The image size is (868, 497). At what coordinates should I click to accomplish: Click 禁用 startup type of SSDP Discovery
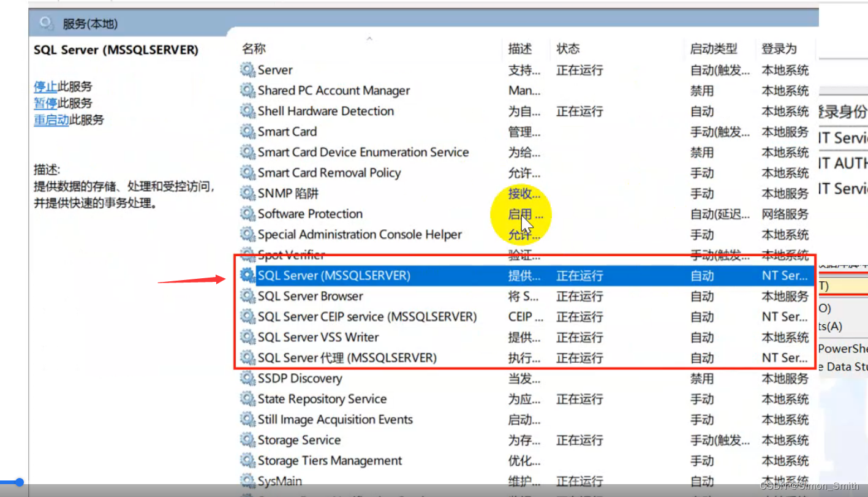point(702,379)
